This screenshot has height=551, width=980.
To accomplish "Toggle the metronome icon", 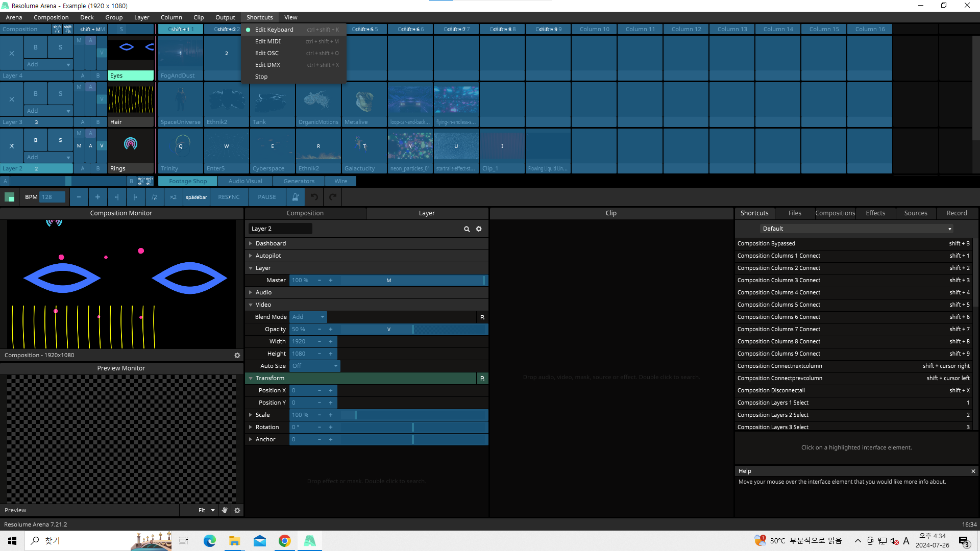I will (x=295, y=197).
